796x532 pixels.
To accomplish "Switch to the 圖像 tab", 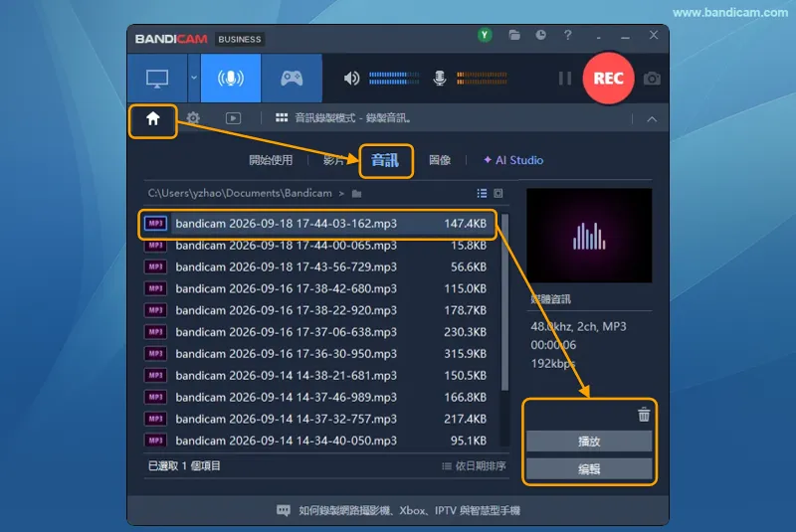I will point(440,160).
